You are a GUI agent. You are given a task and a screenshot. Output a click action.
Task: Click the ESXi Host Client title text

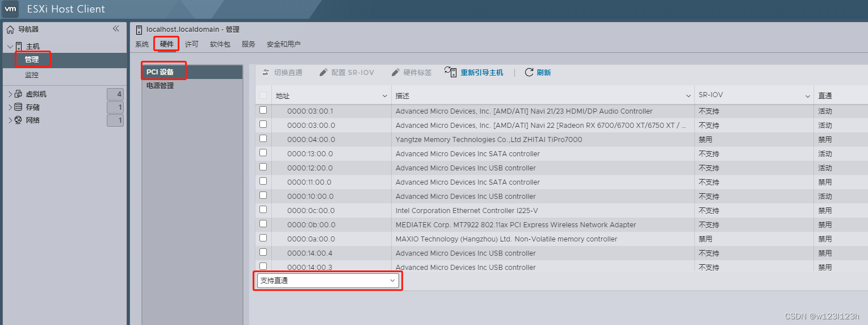pos(66,9)
